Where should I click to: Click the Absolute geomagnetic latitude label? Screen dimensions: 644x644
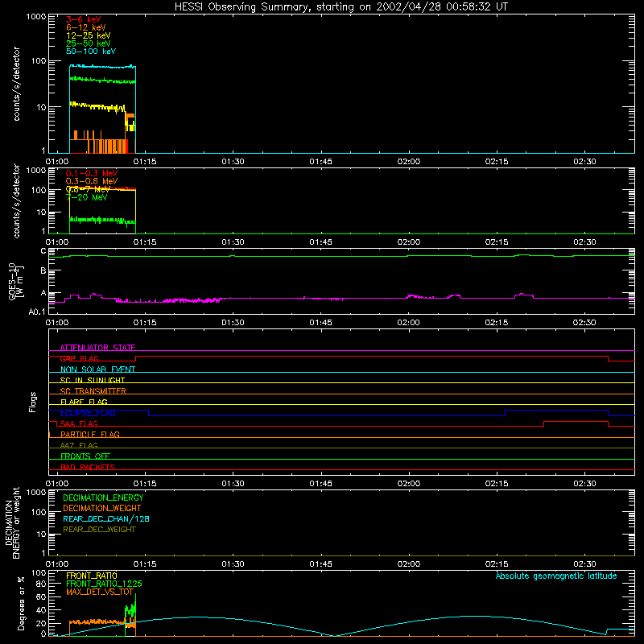556,576
